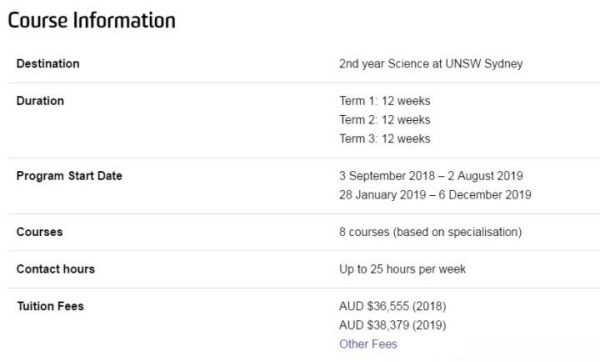
Task: Select the Contact hours label
Action: click(x=55, y=269)
